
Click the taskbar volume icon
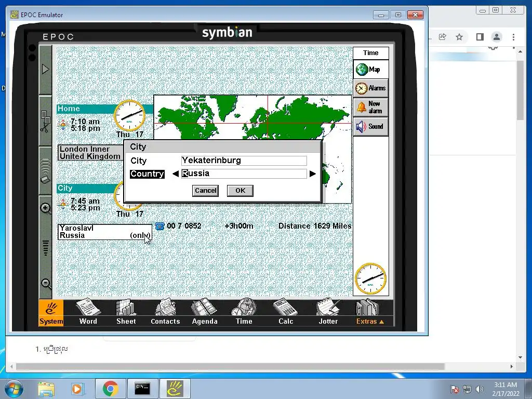tap(479, 389)
